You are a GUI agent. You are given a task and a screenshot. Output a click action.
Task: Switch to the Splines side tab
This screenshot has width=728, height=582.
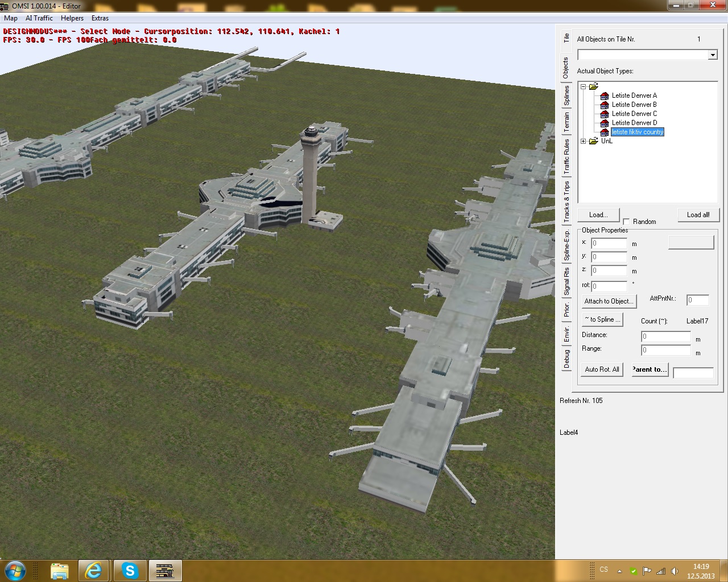pos(566,95)
